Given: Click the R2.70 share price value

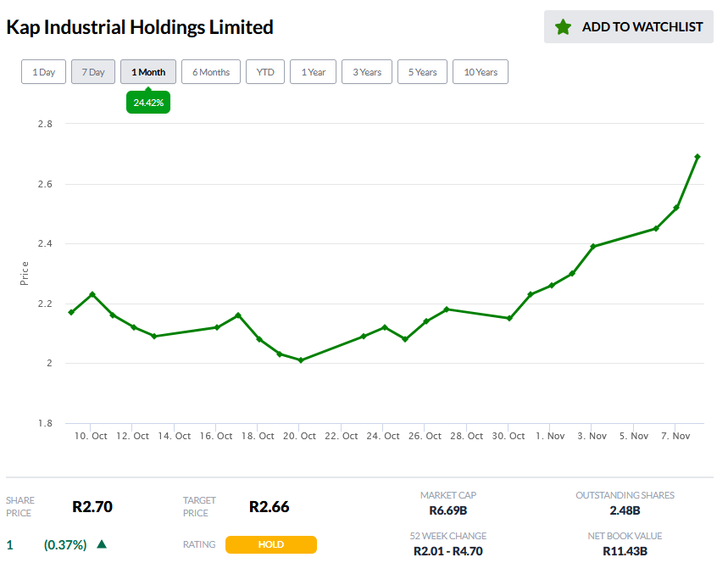Looking at the screenshot, I should tap(92, 506).
